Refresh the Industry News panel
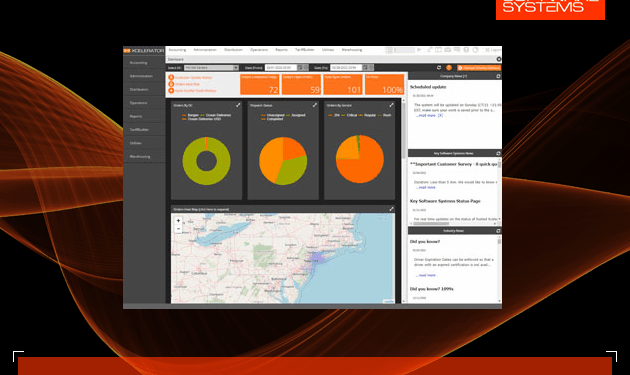The width and height of the screenshot is (630, 375). tap(498, 231)
